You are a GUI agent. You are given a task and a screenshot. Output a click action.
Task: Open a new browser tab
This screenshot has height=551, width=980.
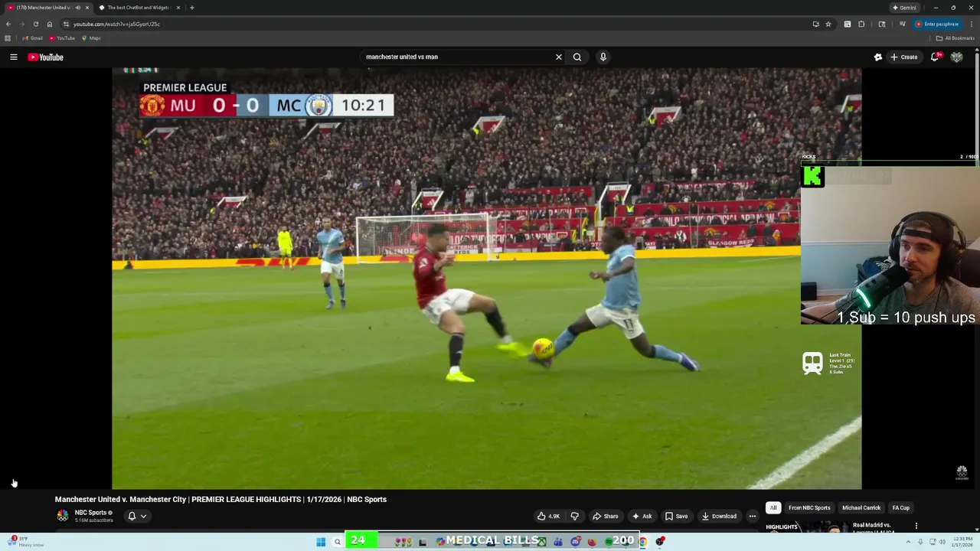coord(192,8)
